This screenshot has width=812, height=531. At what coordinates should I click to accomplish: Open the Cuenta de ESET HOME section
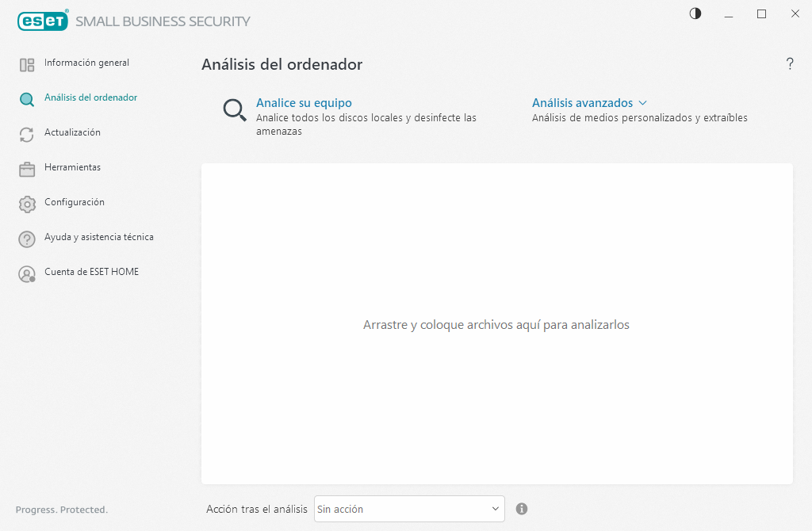coord(91,272)
